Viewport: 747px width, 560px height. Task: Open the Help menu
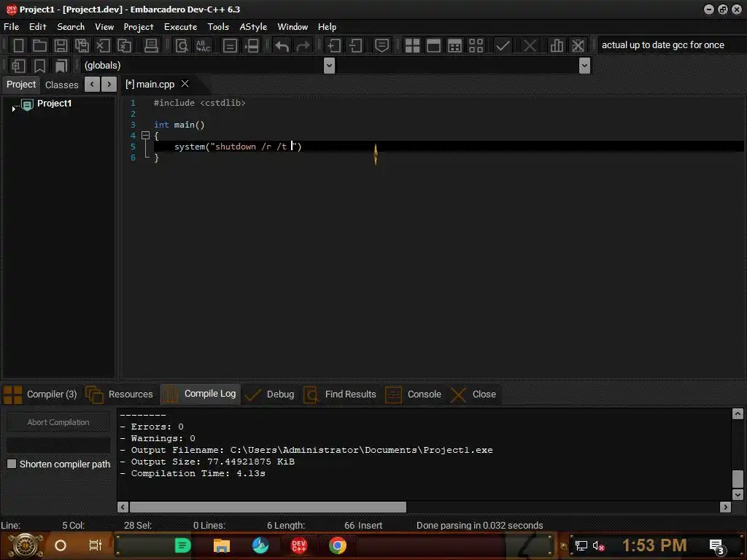point(328,27)
